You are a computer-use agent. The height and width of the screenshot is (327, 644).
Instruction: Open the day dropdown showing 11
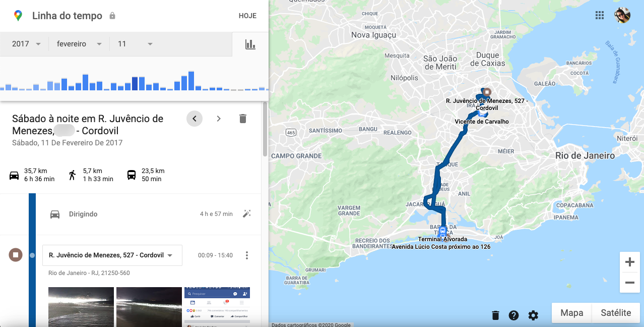tap(135, 44)
